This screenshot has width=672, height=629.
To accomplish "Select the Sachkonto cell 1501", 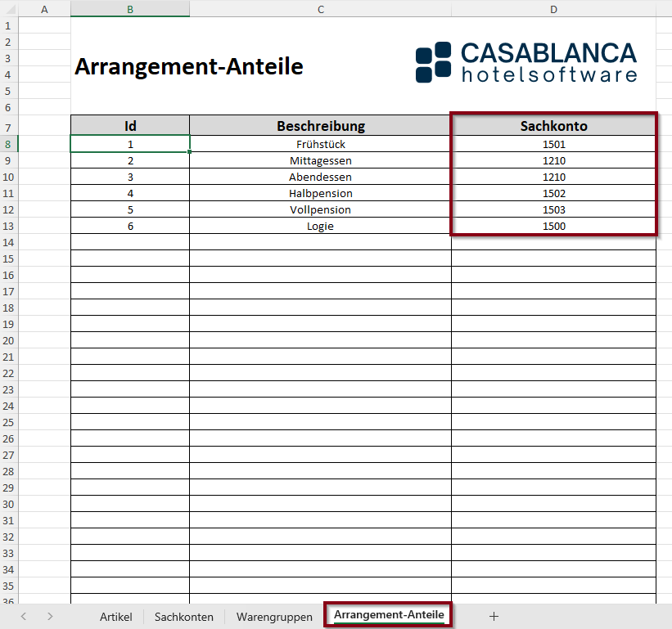I will 553,144.
